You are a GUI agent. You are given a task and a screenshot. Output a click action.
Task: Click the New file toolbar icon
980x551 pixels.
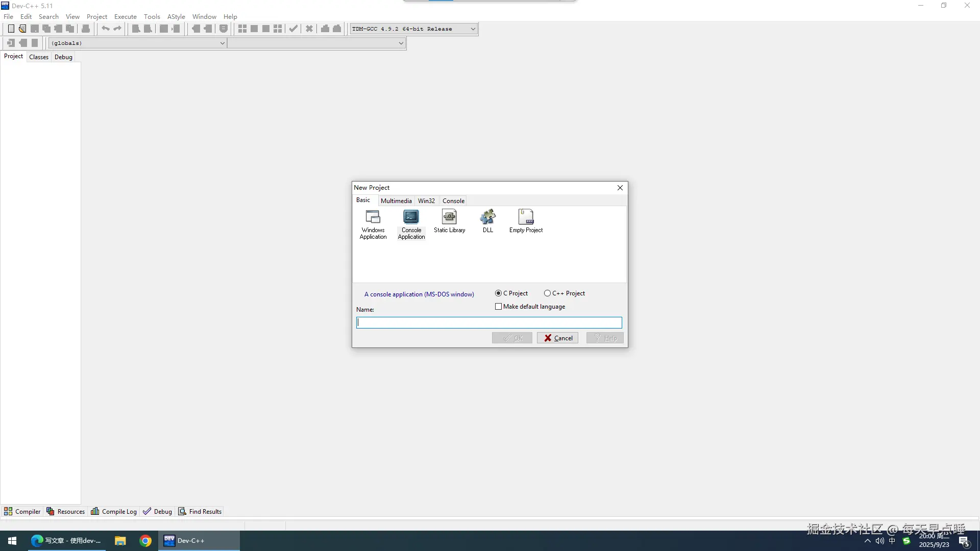pos(11,29)
